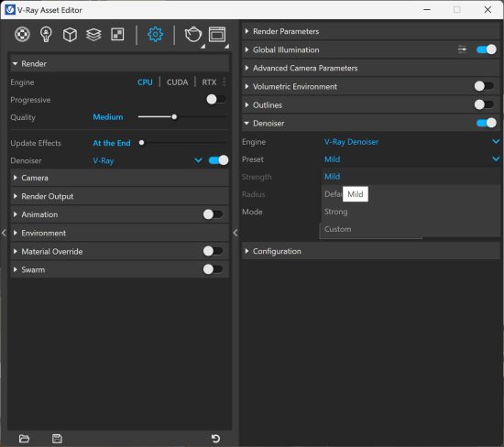Screen dimensions: 504x447
Task: Open Denoiser Engine dropdown arrow
Action: click(496, 141)
